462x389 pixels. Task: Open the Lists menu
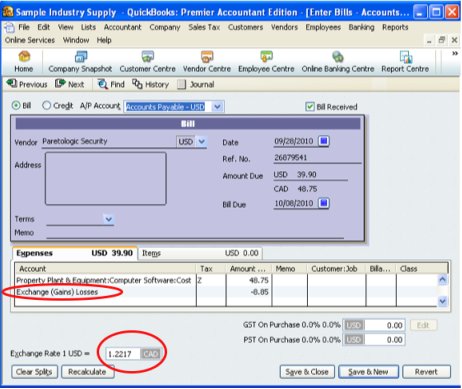(88, 27)
